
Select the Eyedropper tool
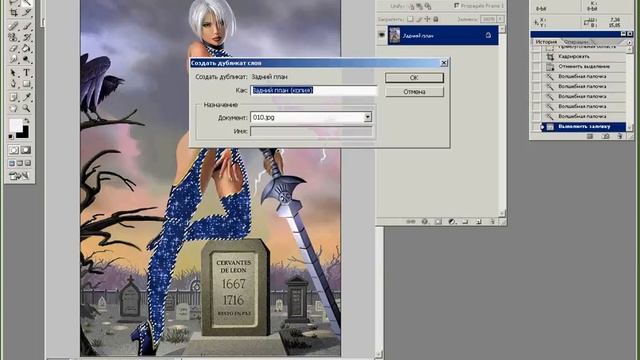[27, 97]
